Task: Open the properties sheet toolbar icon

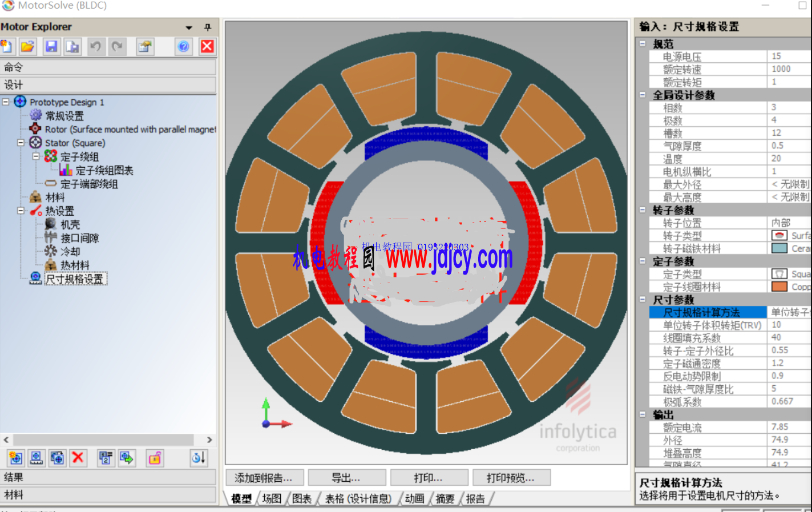Action: pyautogui.click(x=146, y=46)
